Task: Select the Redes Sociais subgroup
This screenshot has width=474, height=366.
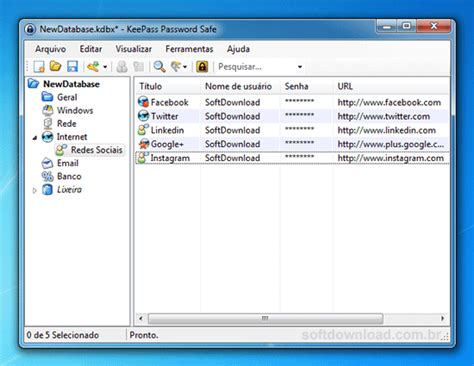Action: coord(97,150)
